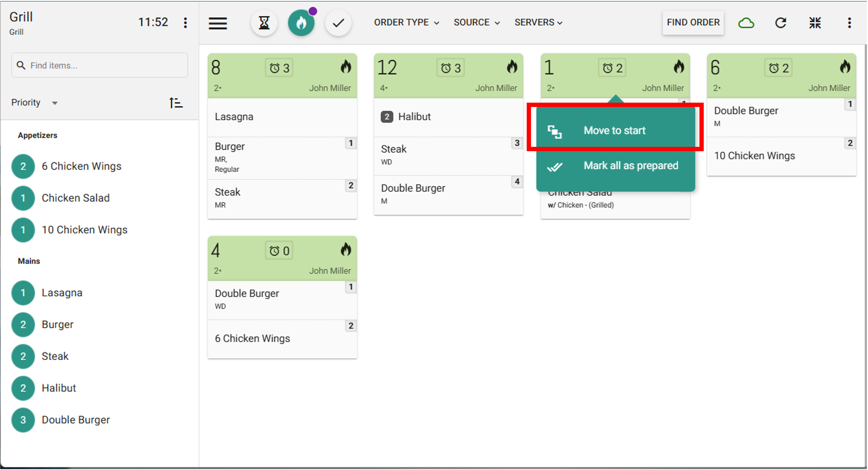The width and height of the screenshot is (868, 470).
Task: Show waiting orders with hourglass icon
Action: tap(264, 23)
